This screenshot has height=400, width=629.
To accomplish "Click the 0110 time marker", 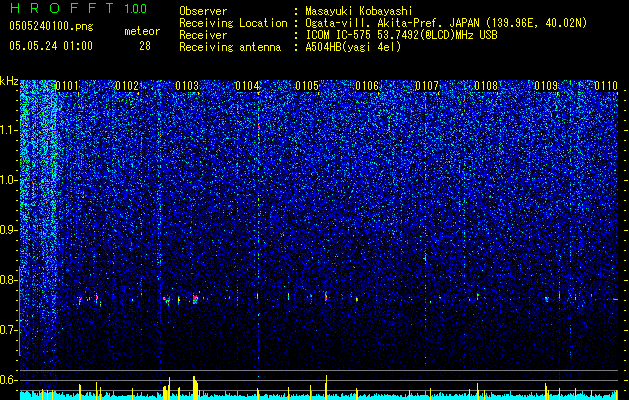I will [606, 86].
